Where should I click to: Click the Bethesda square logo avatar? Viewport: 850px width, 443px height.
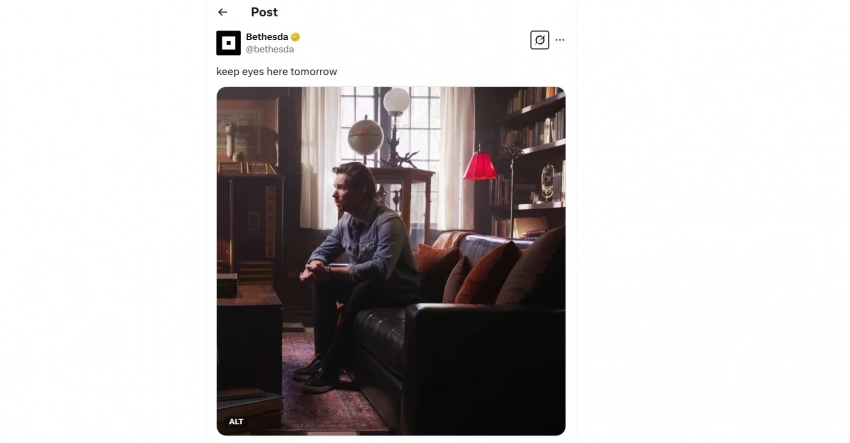pyautogui.click(x=228, y=43)
